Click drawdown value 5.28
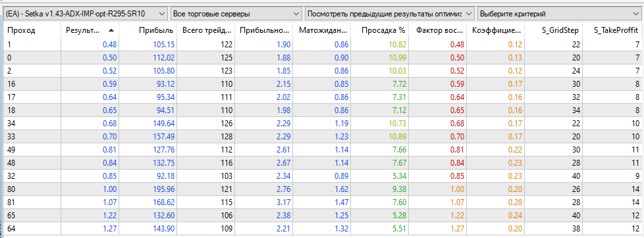 click(x=398, y=216)
